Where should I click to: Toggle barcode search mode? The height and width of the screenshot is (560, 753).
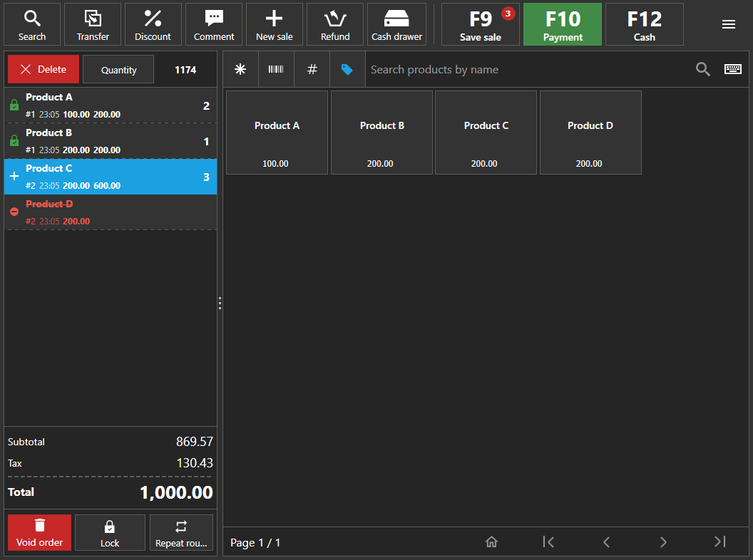276,69
